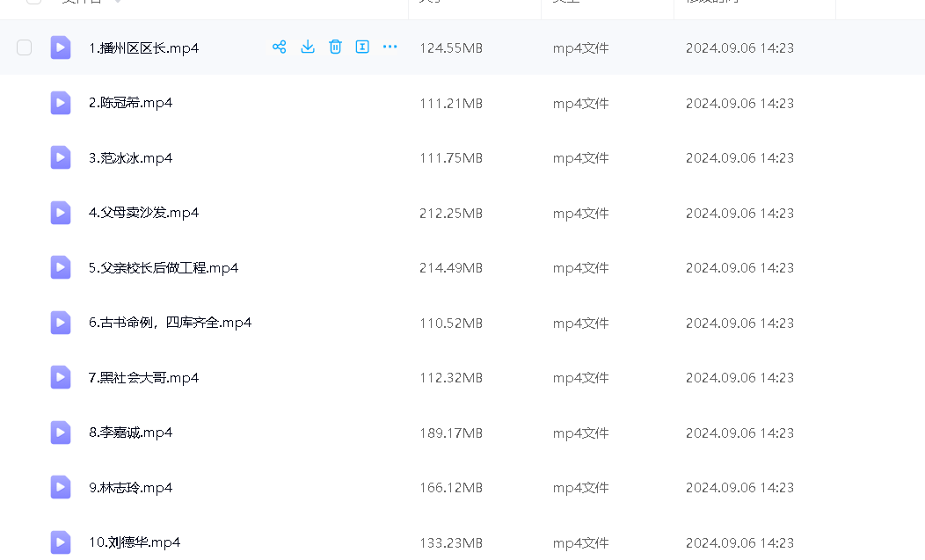This screenshot has height=560, width=925.
Task: Open the file name 5.父亲校长后做工程.mp4
Action: click(x=164, y=268)
